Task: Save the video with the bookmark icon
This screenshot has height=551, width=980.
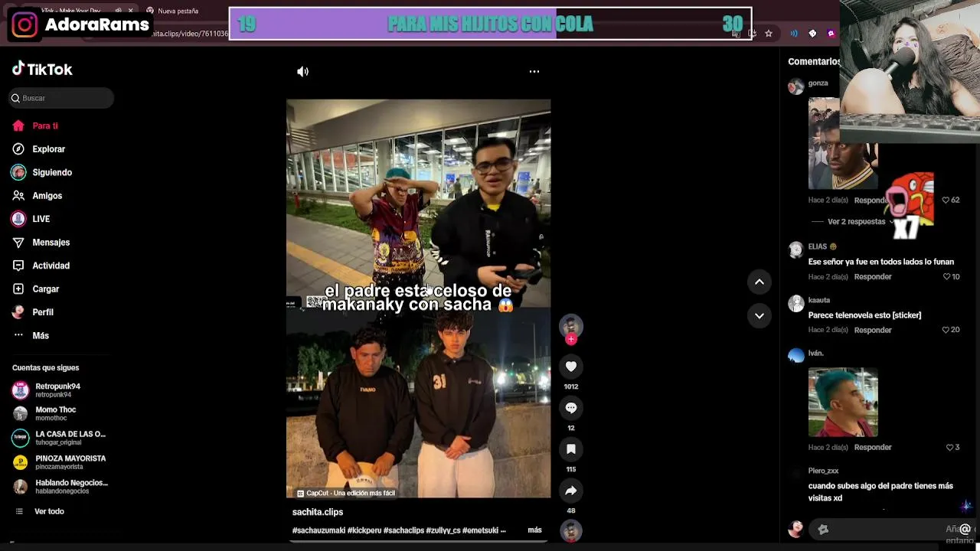Action: [x=571, y=449]
